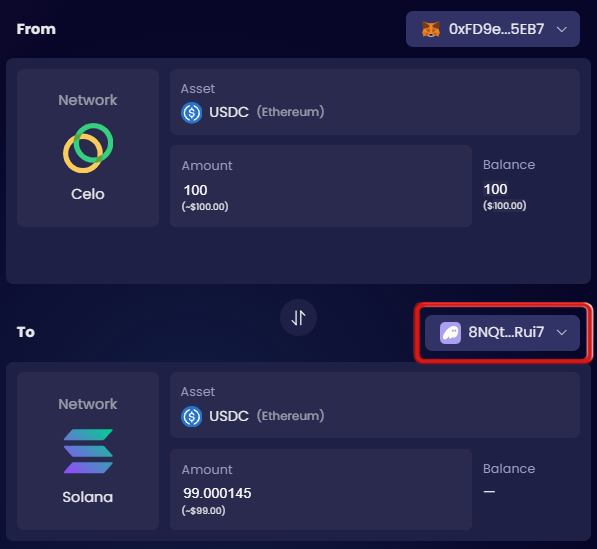Choose source network card labeled Celo

(88, 148)
